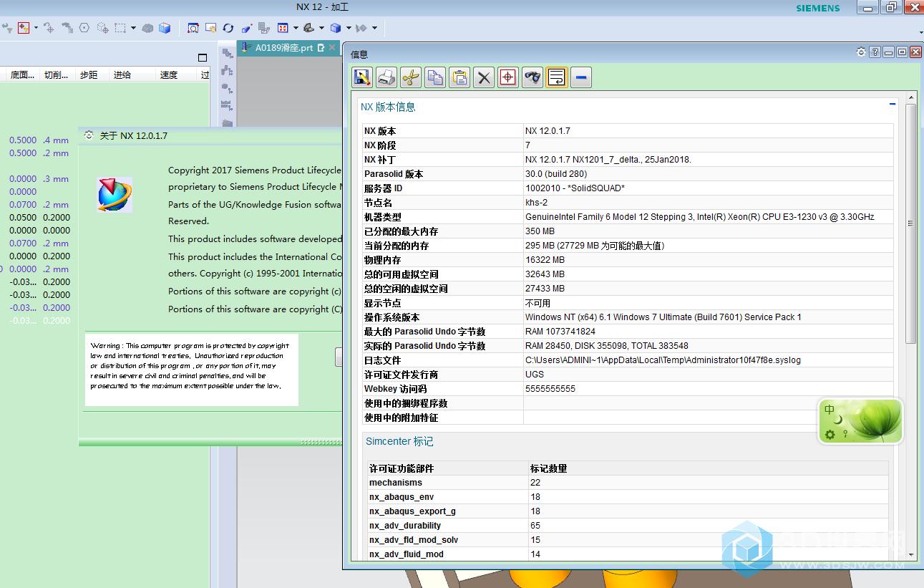The height and width of the screenshot is (588, 924).
Task: Open the 信息 window settings gear
Action: [x=861, y=52]
